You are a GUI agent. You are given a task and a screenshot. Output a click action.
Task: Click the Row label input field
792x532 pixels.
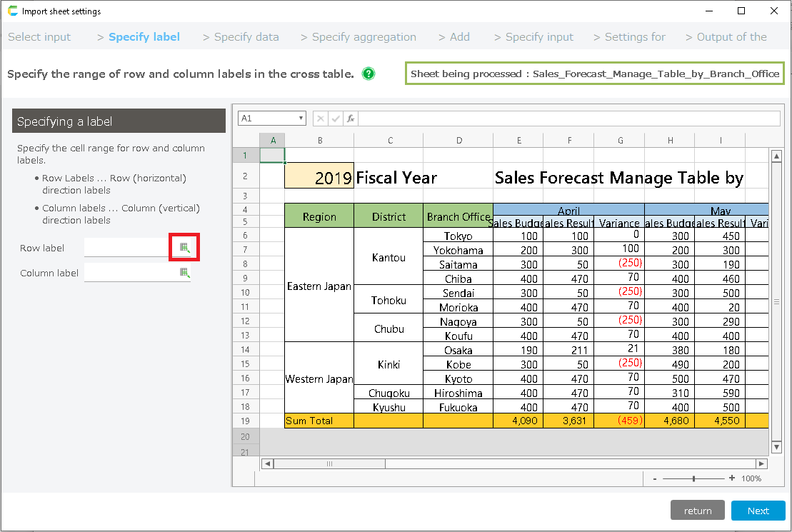click(127, 248)
